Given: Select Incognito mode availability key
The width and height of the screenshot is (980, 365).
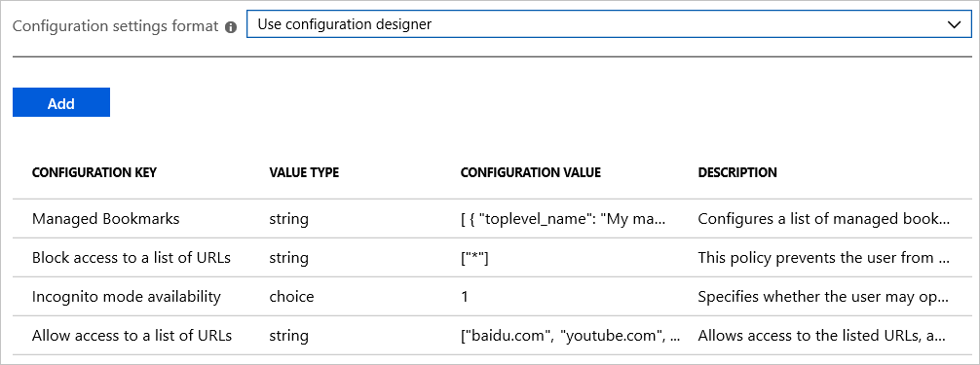Looking at the screenshot, I should [127, 296].
